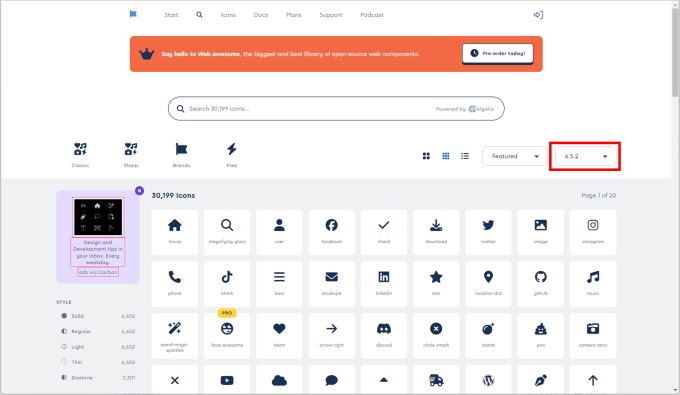Screen dimensions: 680x395
Task: Select the check icon card
Action: (x=384, y=232)
